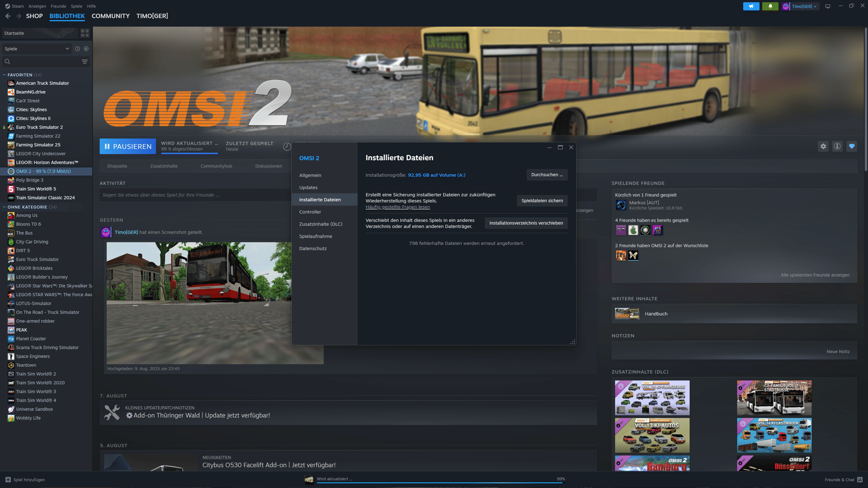Viewport: 868px width, 488px height.
Task: Click the announcements megaphone icon
Action: coord(751,6)
